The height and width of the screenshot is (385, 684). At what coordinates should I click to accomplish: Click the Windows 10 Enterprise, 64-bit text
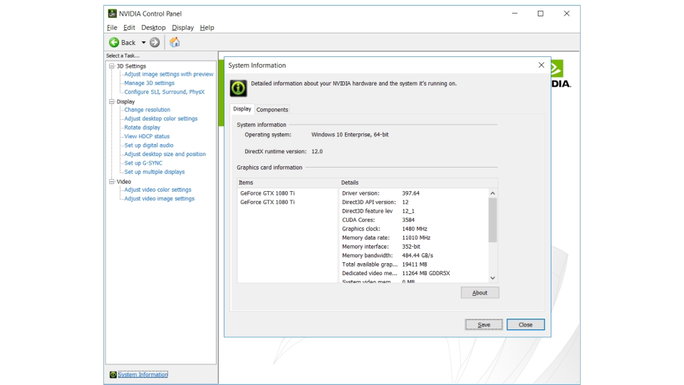[350, 135]
